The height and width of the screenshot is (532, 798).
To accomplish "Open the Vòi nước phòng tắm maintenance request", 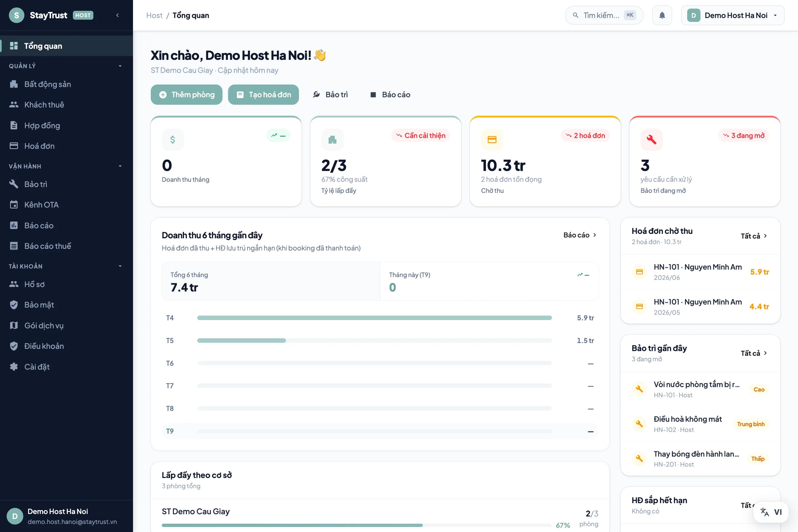I will (700, 390).
